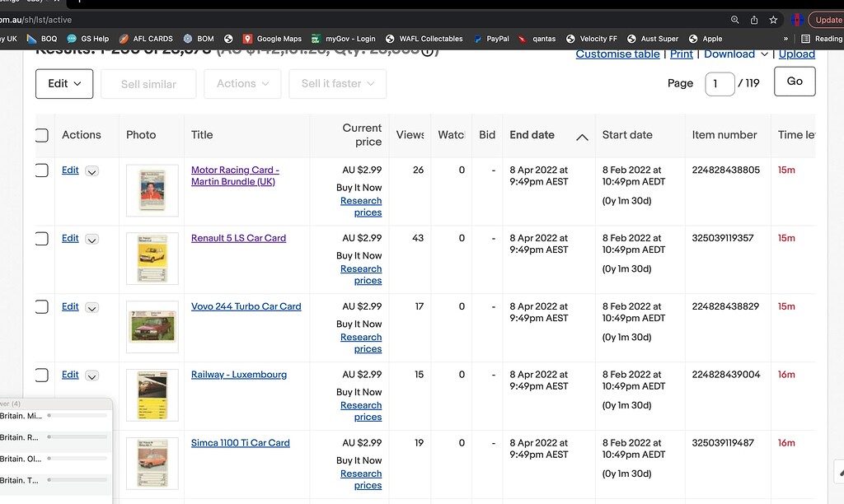The height and width of the screenshot is (504, 844).
Task: Expand actions arrow for Vovo 244 Turbo row
Action: click(x=92, y=308)
